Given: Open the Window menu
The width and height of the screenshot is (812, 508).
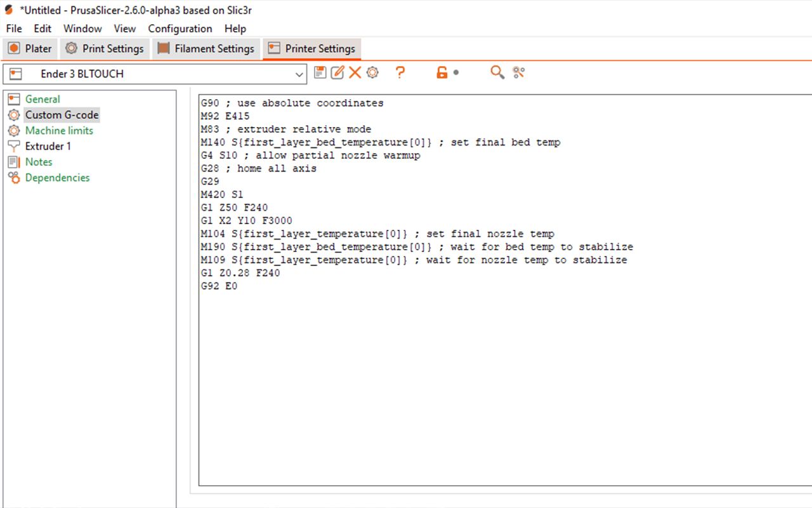Looking at the screenshot, I should point(82,29).
